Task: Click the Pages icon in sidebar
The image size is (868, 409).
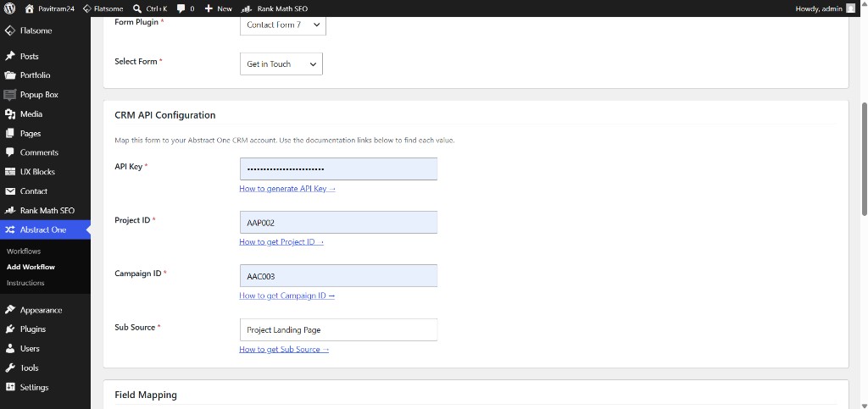Action: coord(10,133)
